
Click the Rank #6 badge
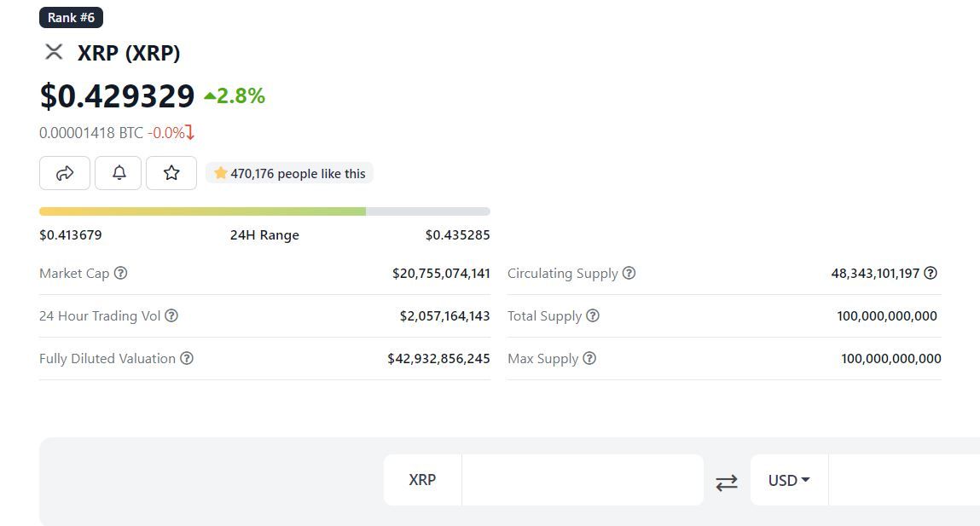(x=71, y=17)
